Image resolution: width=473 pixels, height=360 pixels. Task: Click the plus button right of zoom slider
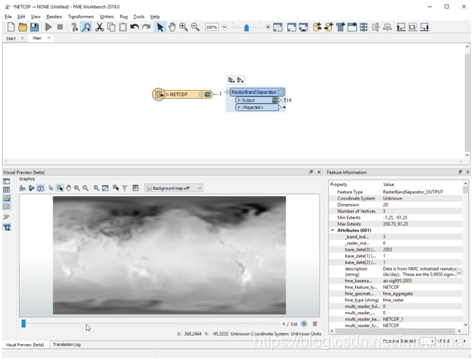(x=268, y=27)
